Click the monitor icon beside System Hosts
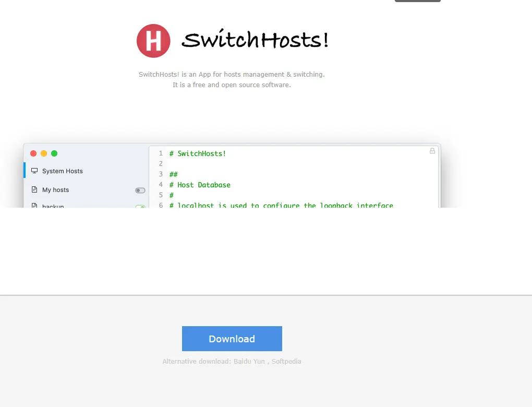Viewport: 532px width, 407px height. [34, 171]
